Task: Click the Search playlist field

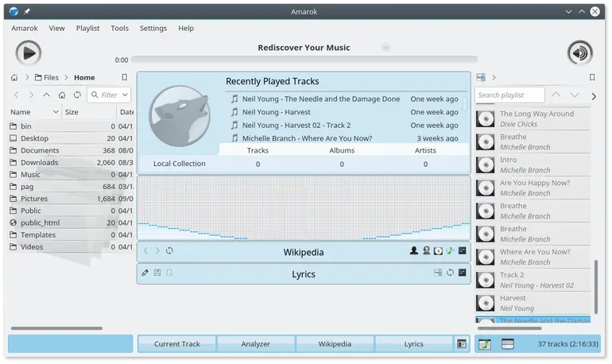Action: tap(509, 95)
